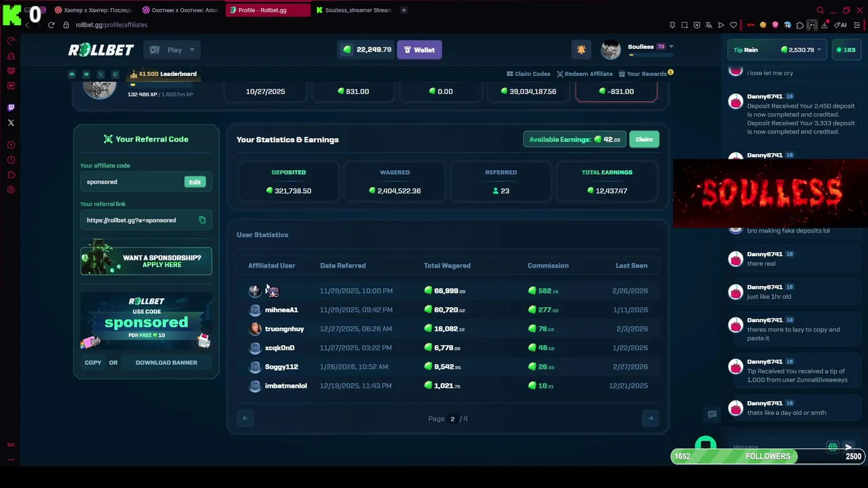This screenshot has height=488, width=868.
Task: Click the page number field showing 2
Action: pyautogui.click(x=452, y=419)
